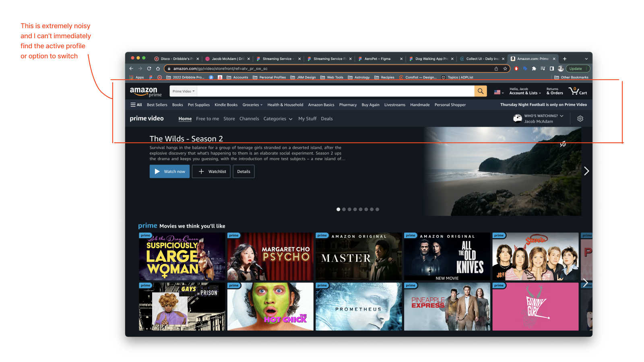
Task: Click the Jacob McAdam profile avatar
Action: [x=518, y=118]
